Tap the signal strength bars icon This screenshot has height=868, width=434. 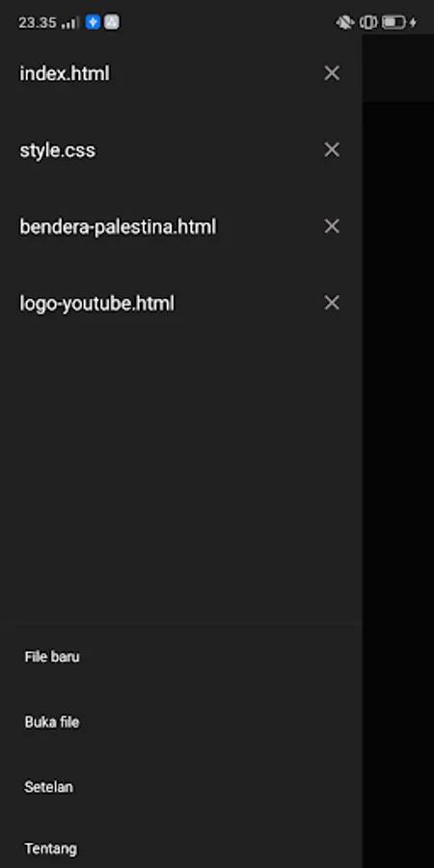point(70,23)
